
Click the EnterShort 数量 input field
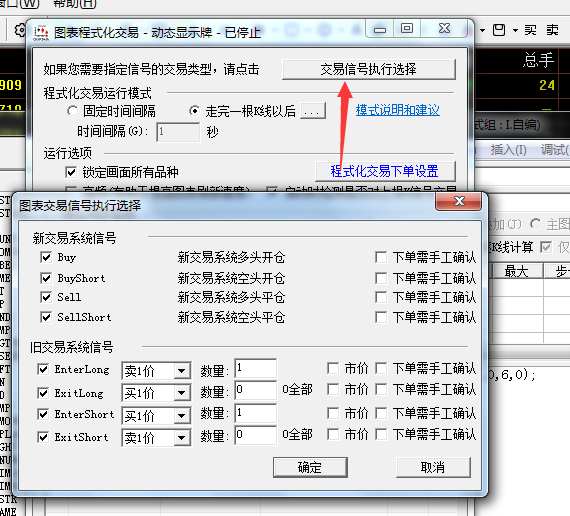(256, 413)
